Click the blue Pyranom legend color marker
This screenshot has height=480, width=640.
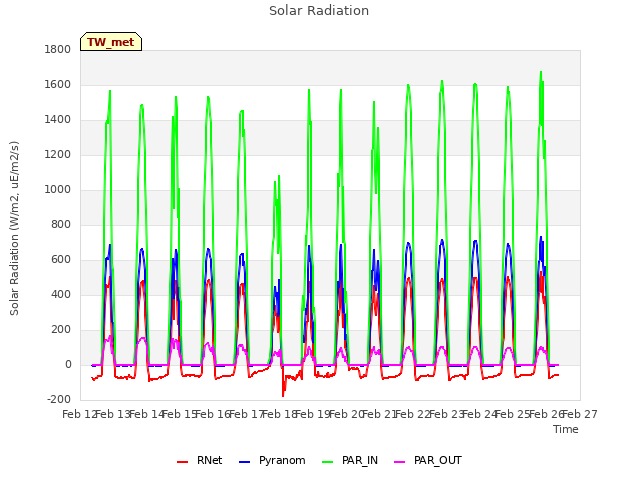(244, 462)
